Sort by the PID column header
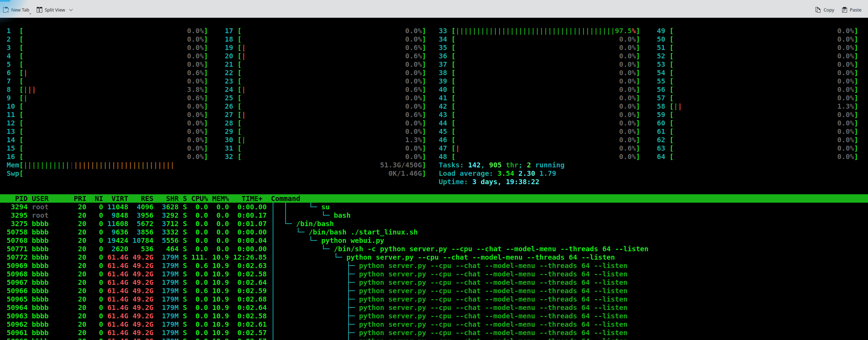The width and height of the screenshot is (868, 340). pos(21,198)
